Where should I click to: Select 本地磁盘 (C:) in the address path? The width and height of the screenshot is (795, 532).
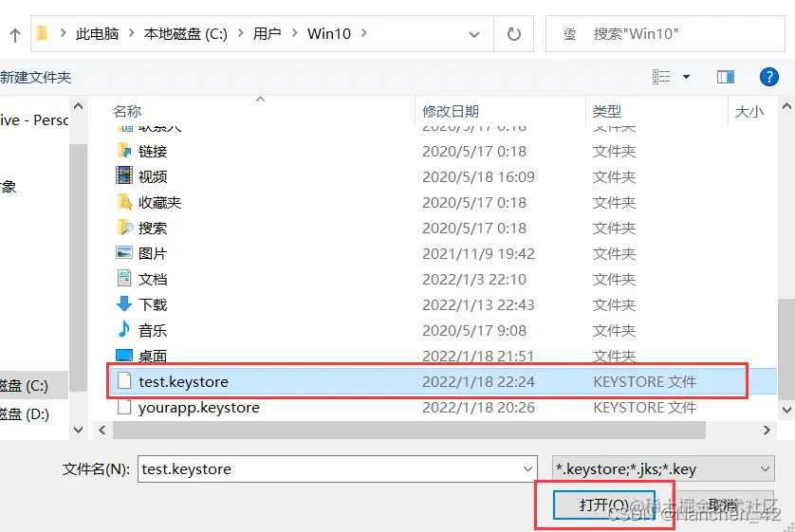point(186,34)
